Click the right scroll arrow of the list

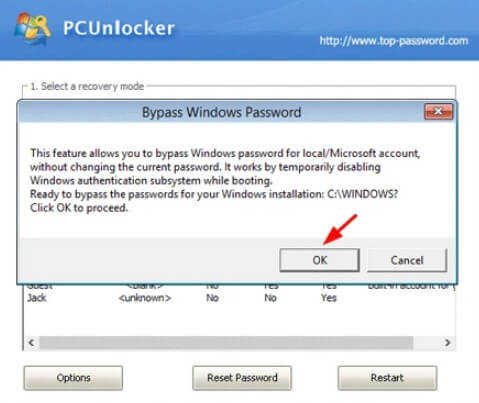click(447, 342)
